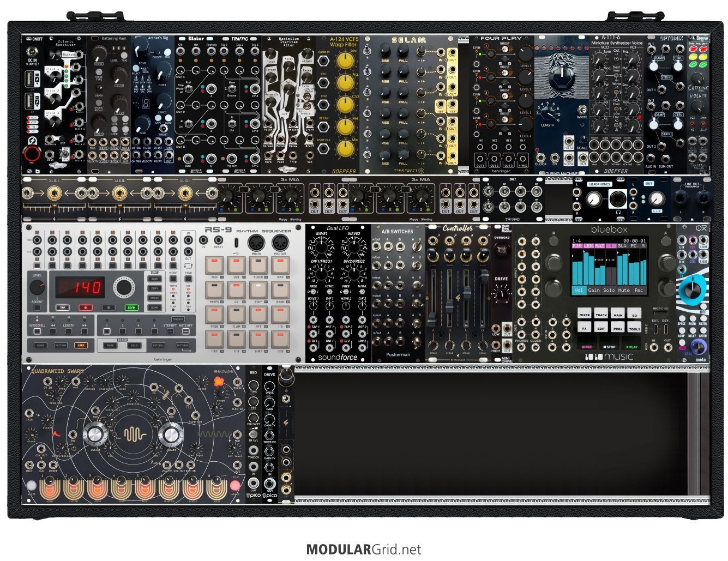Viewport: 728px width, 561px height.
Task: Click the RS-9 LEVEL knob
Action: coord(37,287)
